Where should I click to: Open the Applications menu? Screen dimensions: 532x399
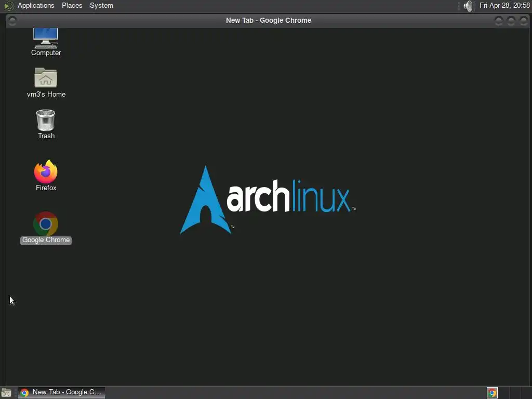pos(36,5)
